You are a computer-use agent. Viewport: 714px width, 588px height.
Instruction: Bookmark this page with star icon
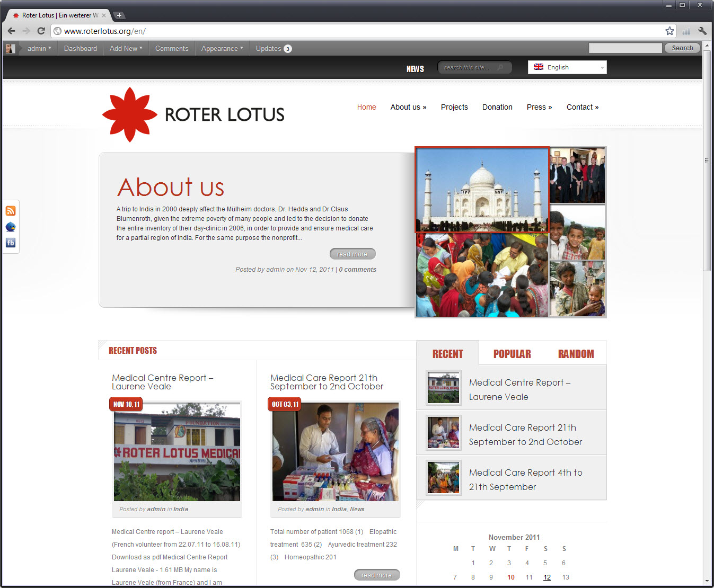point(669,31)
